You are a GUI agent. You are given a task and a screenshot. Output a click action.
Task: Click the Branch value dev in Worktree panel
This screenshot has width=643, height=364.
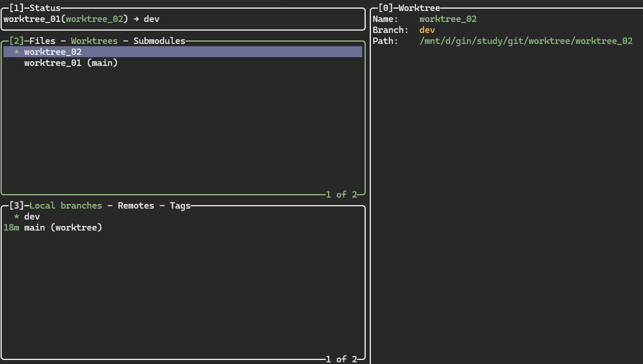pyautogui.click(x=428, y=30)
